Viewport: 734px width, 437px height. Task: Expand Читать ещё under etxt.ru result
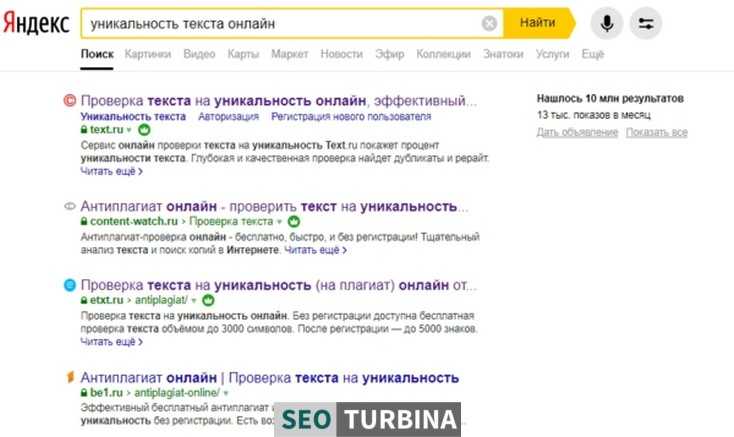click(111, 342)
